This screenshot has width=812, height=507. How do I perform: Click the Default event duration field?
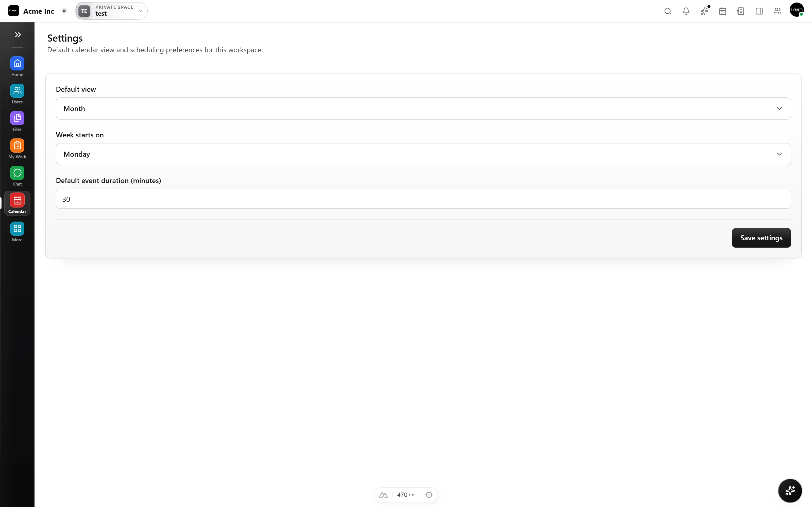423,199
